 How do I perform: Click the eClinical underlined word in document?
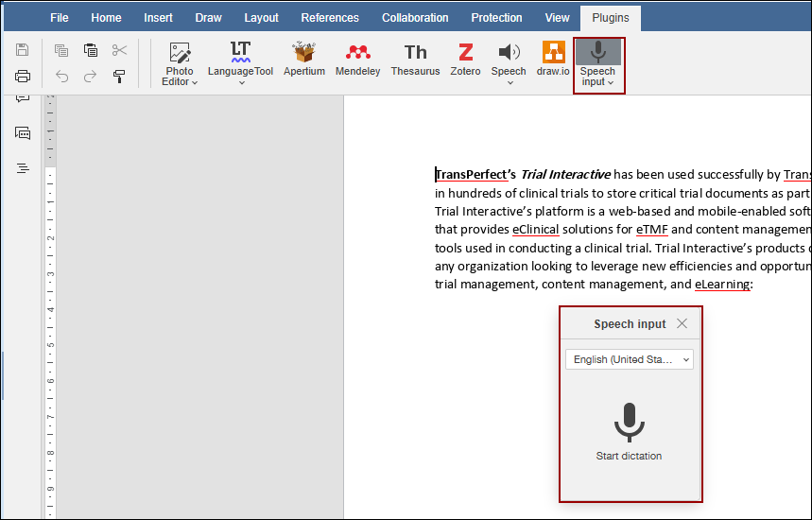(536, 230)
